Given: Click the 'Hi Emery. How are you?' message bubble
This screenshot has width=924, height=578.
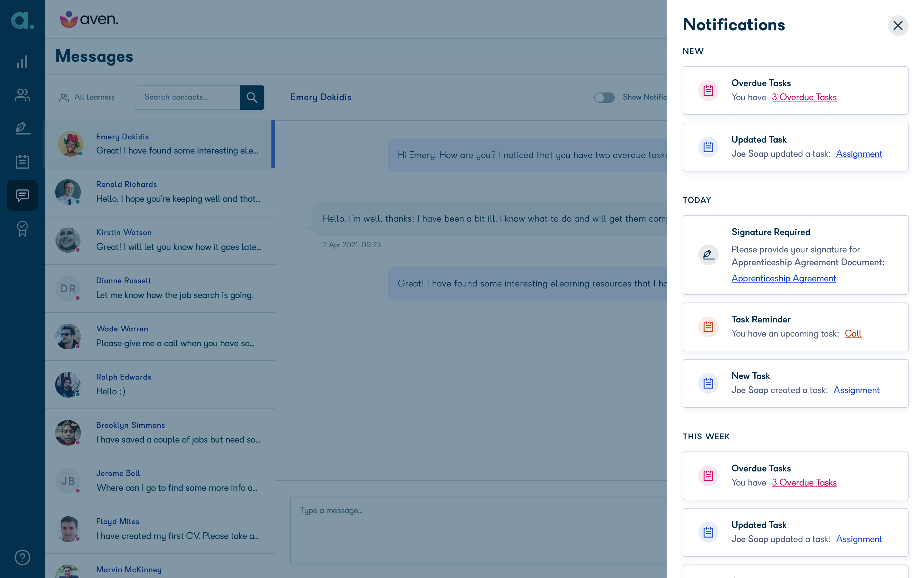Looking at the screenshot, I should tap(527, 155).
